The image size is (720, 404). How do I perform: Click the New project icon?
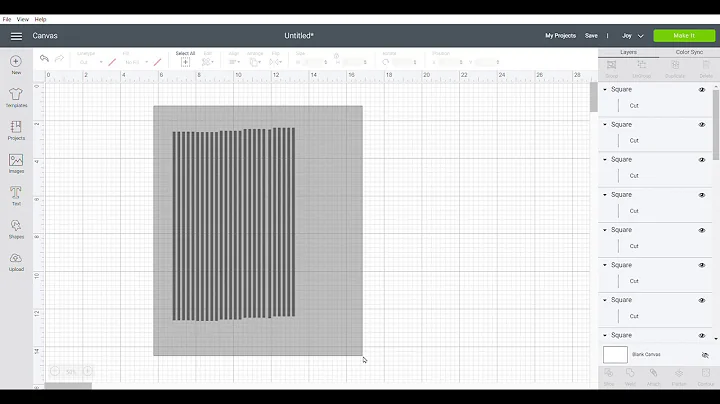[16, 62]
